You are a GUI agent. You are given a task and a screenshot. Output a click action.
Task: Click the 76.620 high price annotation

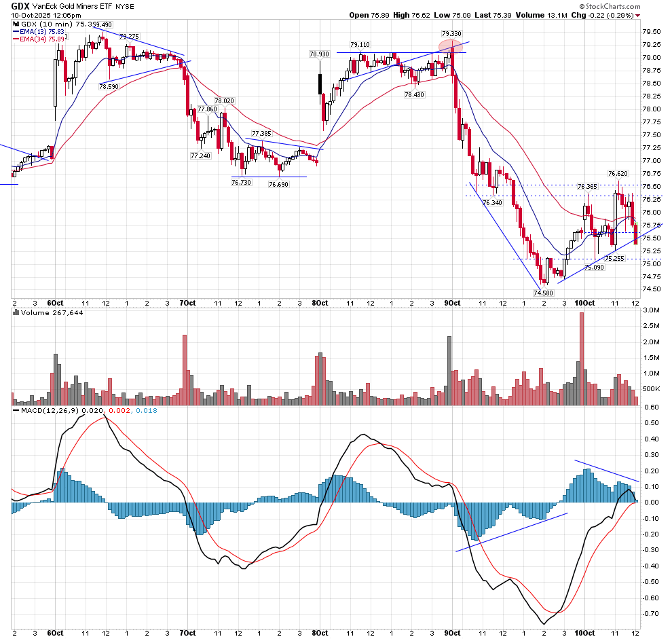coord(618,174)
